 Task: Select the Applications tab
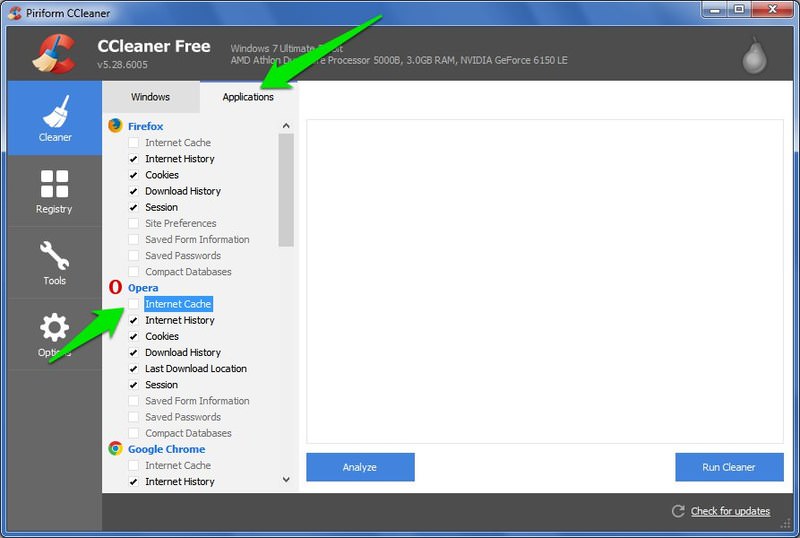(x=248, y=96)
